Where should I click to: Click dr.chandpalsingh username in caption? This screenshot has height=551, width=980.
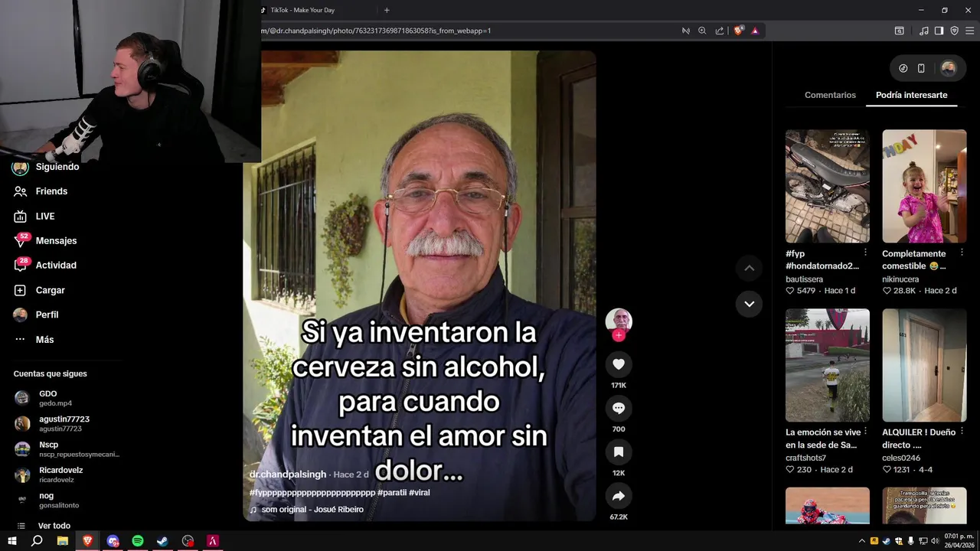[288, 474]
